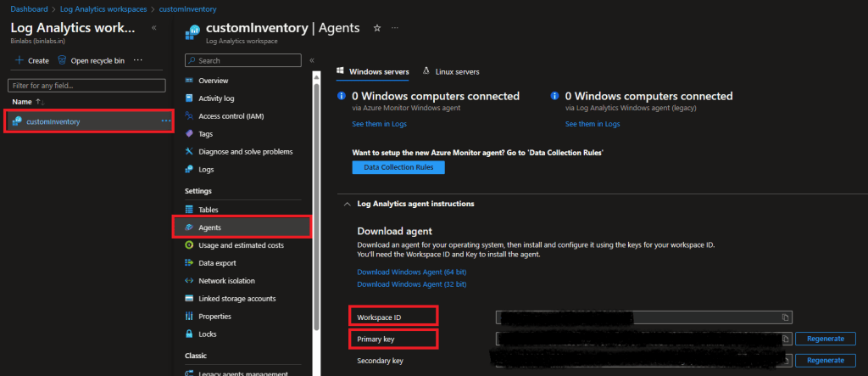This screenshot has height=376, width=868.
Task: Click the Dashboard breadcrumb link
Action: (29, 8)
